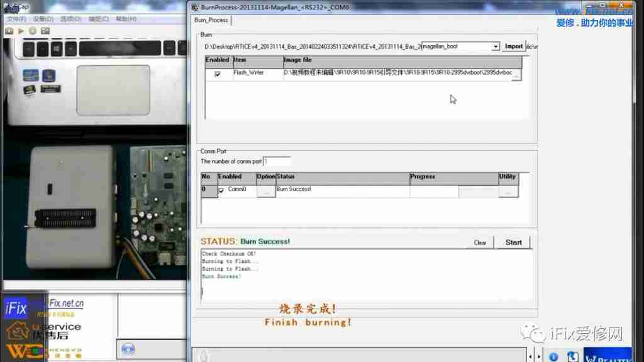Click the Comm0 Utility ellipsis button

508,191
